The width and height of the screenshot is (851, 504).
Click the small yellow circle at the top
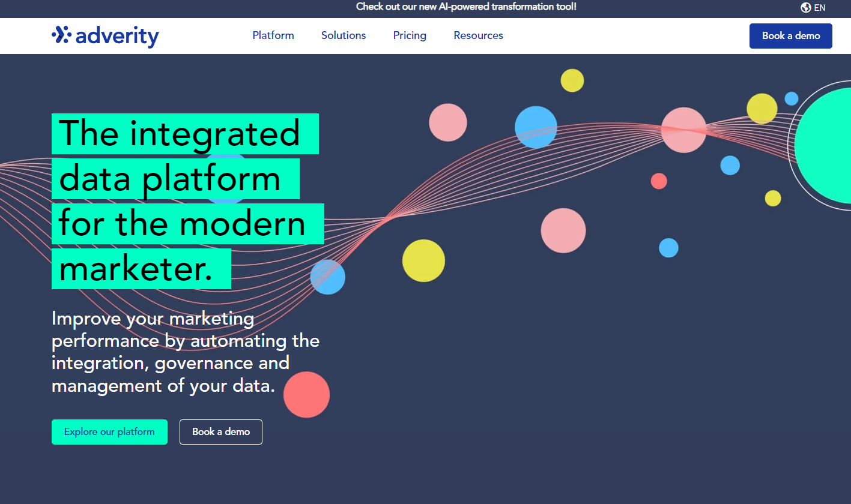coord(572,80)
